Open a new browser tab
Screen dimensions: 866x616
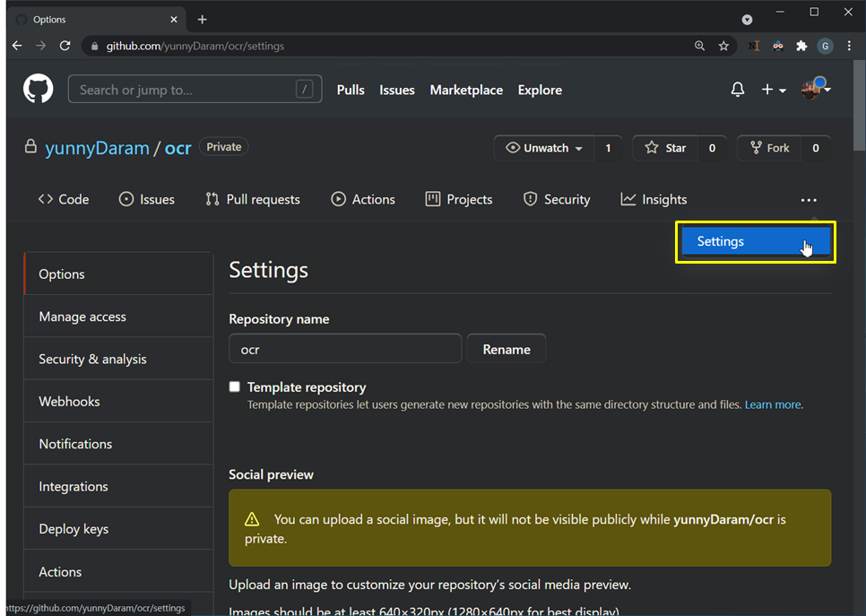click(x=202, y=20)
